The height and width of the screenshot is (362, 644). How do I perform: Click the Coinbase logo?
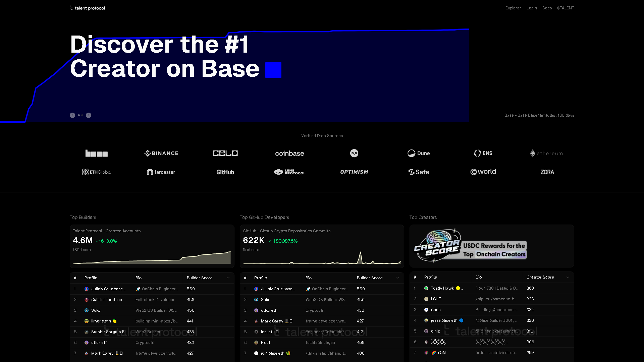[x=289, y=153]
